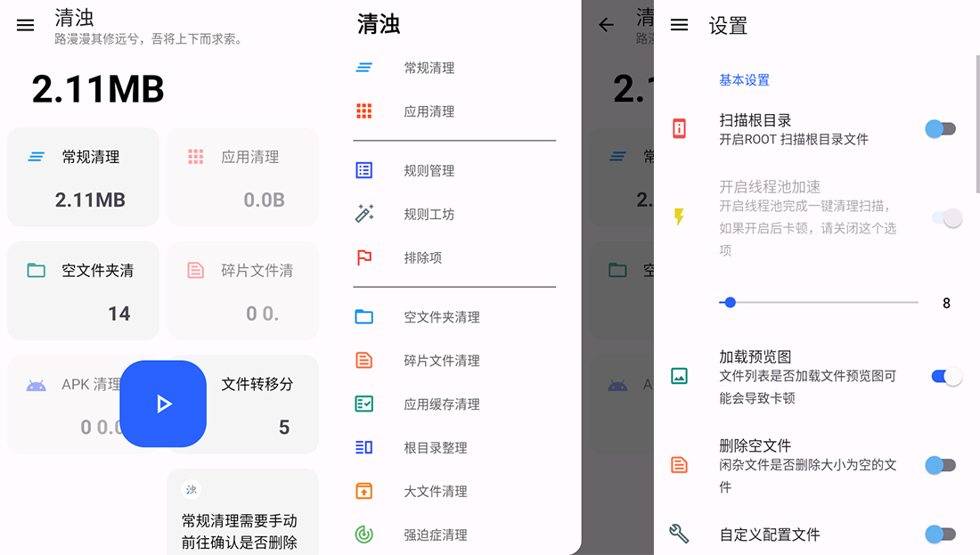Viewport: 980px width, 555px height.
Task: Enable the 扫描根目录 switch
Action: [940, 128]
